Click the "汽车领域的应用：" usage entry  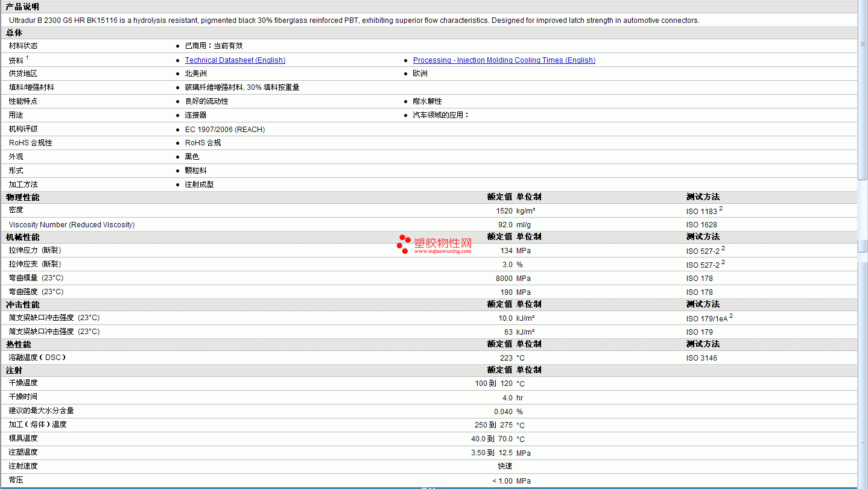pos(441,115)
